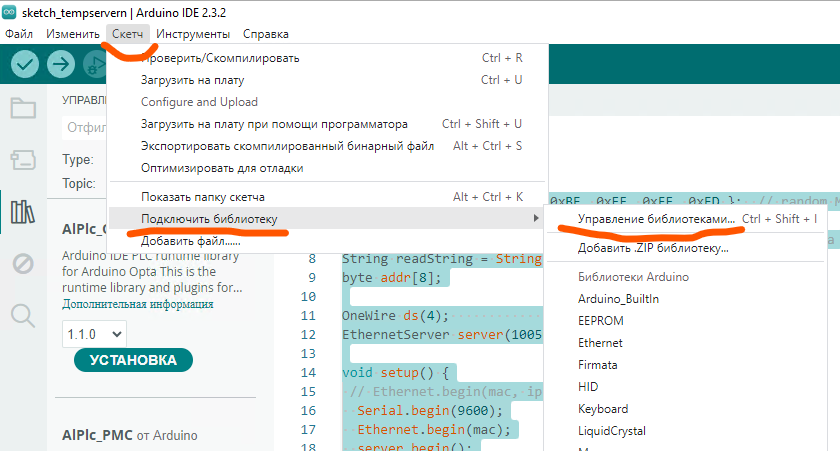Image resolution: width=840 pixels, height=451 pixels.
Task: Open the Скетч menu
Action: coord(128,34)
